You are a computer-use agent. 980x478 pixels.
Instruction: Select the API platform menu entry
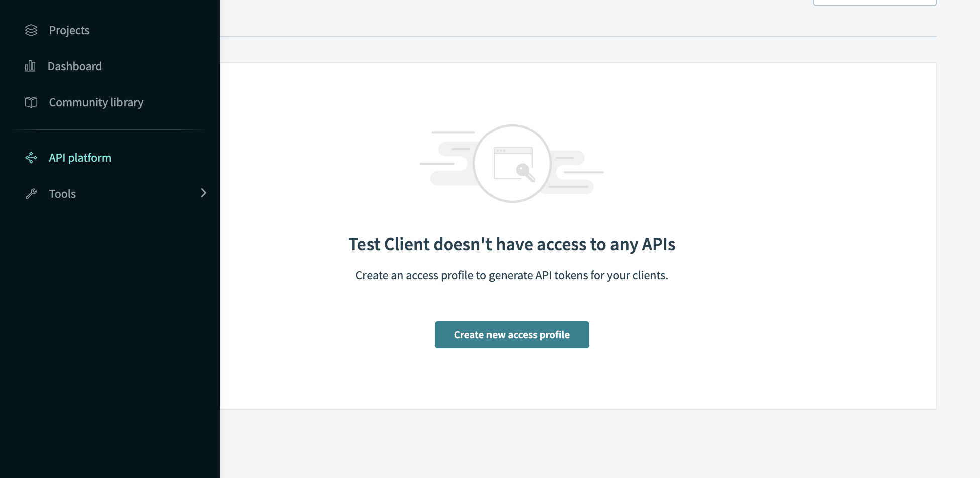click(x=80, y=158)
